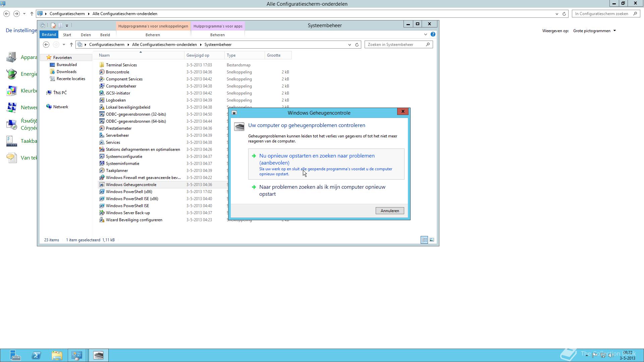Viewport: 644px width, 362px height.
Task: Expand the Systeembeheer ribbon chevron
Action: (x=426, y=34)
